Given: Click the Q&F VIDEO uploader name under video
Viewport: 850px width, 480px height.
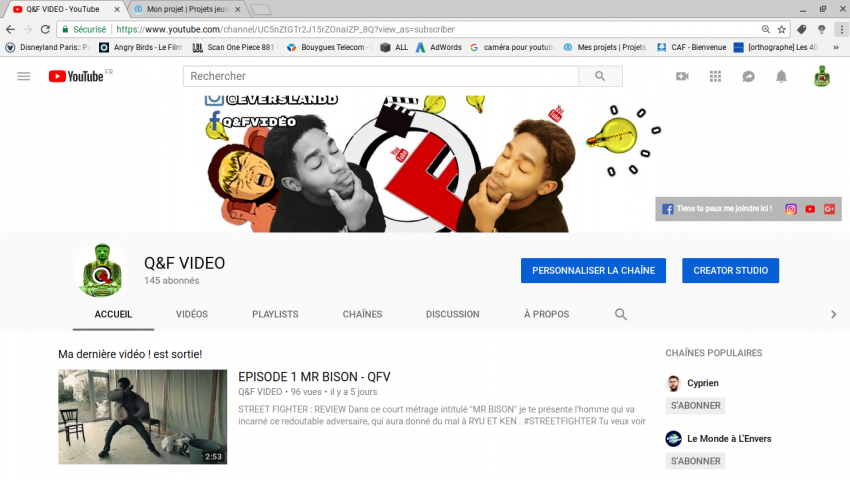Looking at the screenshot, I should click(x=260, y=392).
